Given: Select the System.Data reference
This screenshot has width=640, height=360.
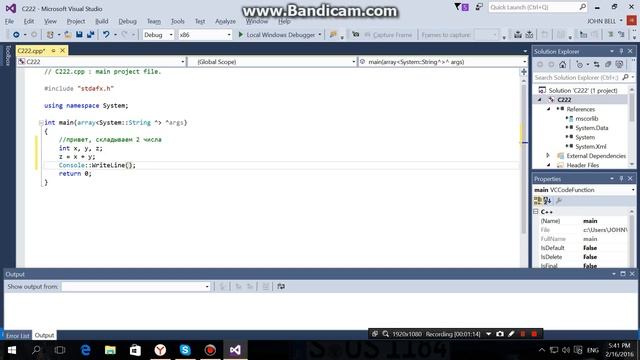Looking at the screenshot, I should coord(591,128).
